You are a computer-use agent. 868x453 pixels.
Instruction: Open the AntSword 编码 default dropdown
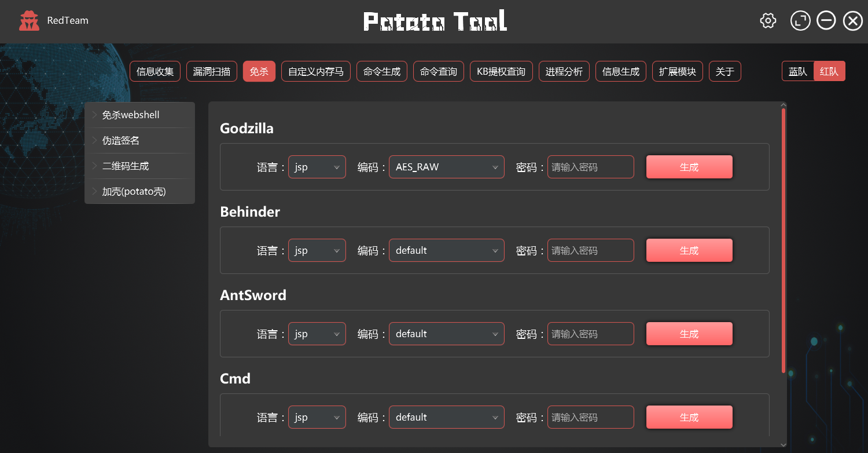pyautogui.click(x=447, y=334)
